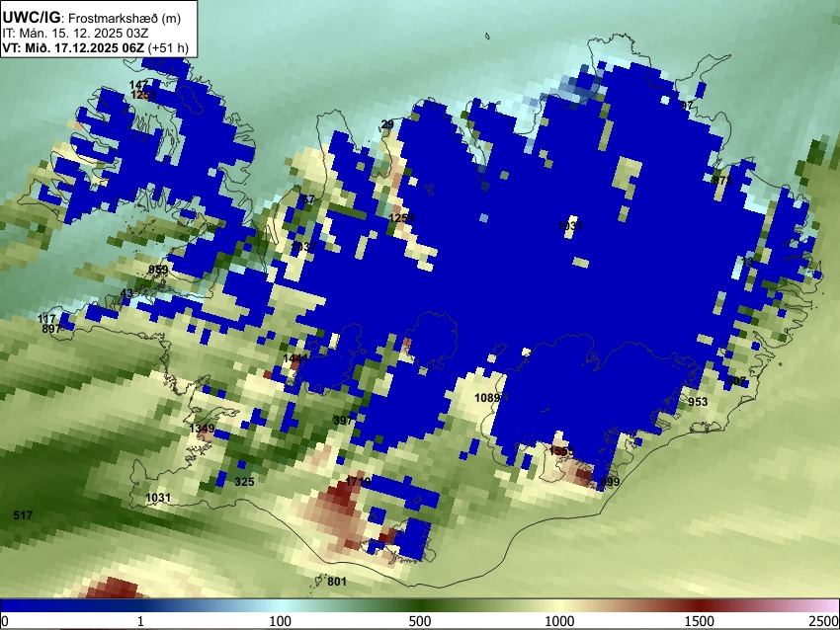Click the map value 517 over the ocean
The width and height of the screenshot is (840, 630).
pyautogui.click(x=23, y=514)
